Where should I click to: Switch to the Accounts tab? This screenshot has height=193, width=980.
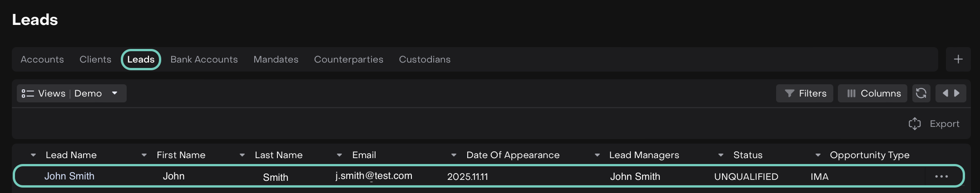coord(42,59)
